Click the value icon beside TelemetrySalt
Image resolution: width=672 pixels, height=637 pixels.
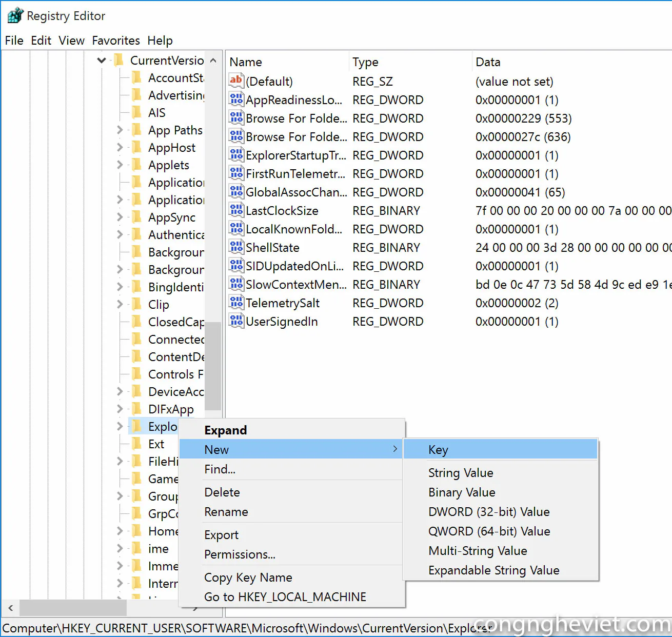[x=236, y=302]
